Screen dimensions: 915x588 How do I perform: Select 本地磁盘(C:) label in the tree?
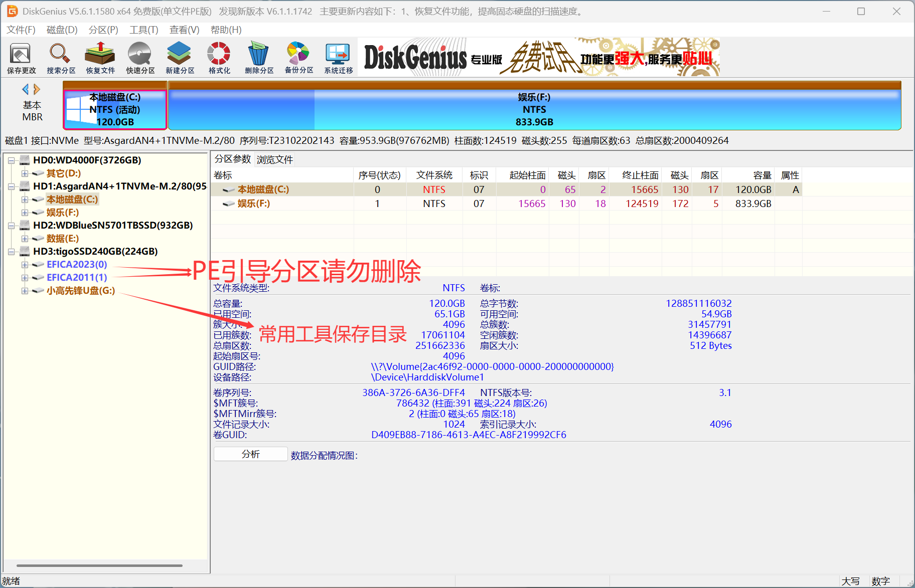[72, 200]
